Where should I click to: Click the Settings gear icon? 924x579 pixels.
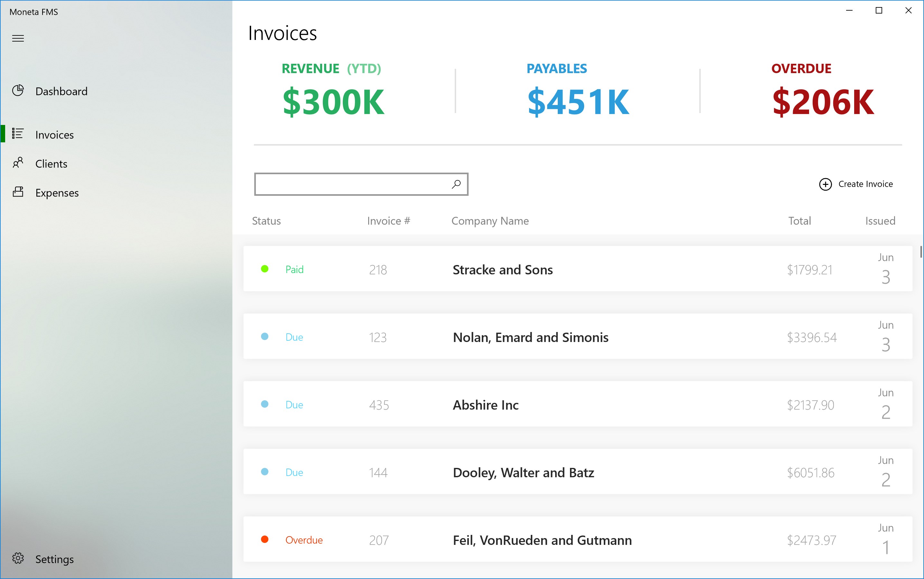point(18,558)
